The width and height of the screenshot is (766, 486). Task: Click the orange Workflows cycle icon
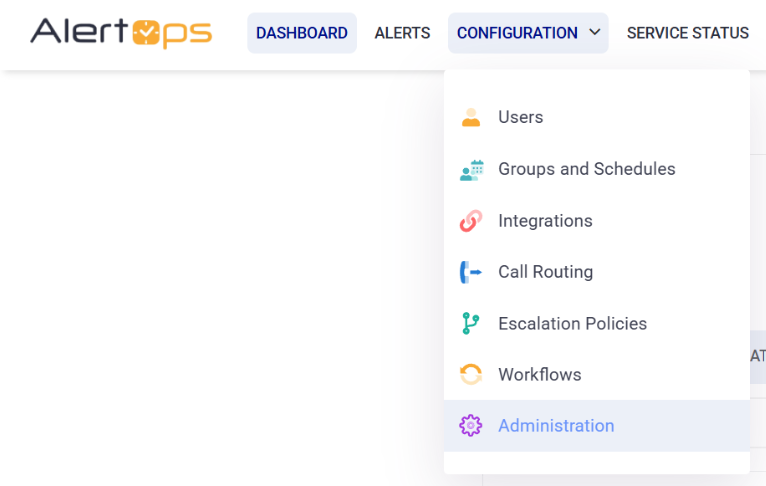tap(471, 375)
